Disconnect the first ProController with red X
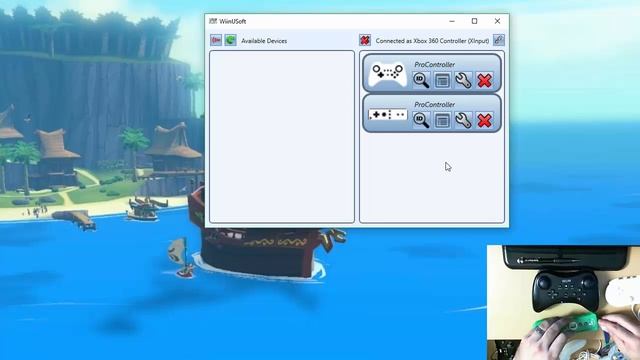Image resolution: width=640 pixels, height=360 pixels. pos(484,80)
